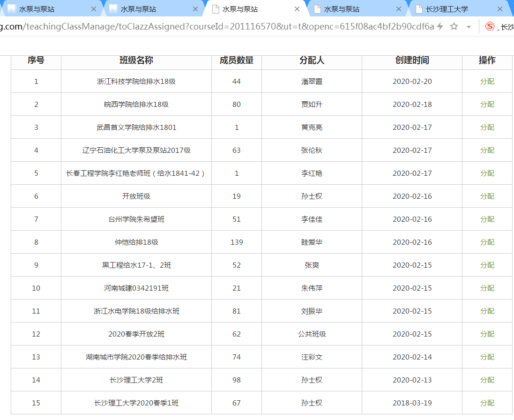Click the 创建时间 column header
Image resolution: width=514 pixels, height=420 pixels.
coord(412,60)
